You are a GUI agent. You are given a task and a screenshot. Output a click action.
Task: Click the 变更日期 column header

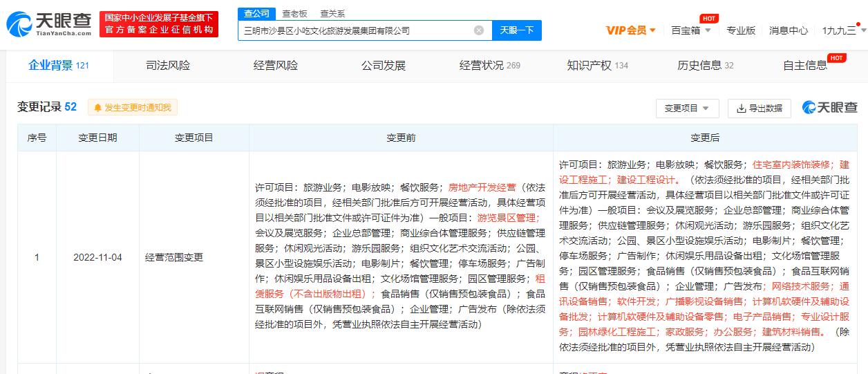tap(97, 138)
